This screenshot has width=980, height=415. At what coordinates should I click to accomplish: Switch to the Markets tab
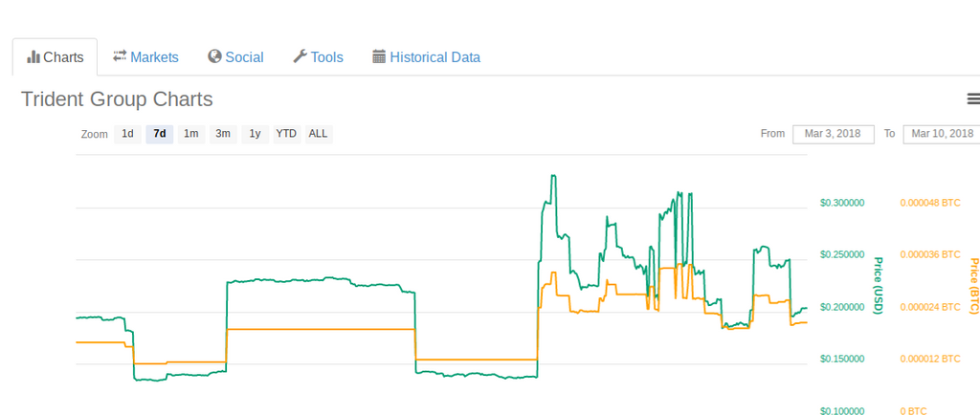pos(154,57)
